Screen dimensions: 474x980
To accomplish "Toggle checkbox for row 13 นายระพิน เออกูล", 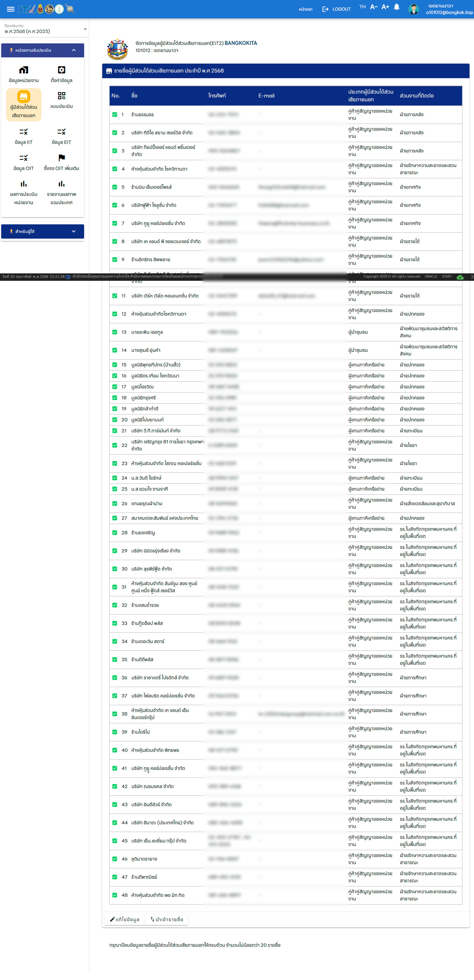I will click(114, 332).
